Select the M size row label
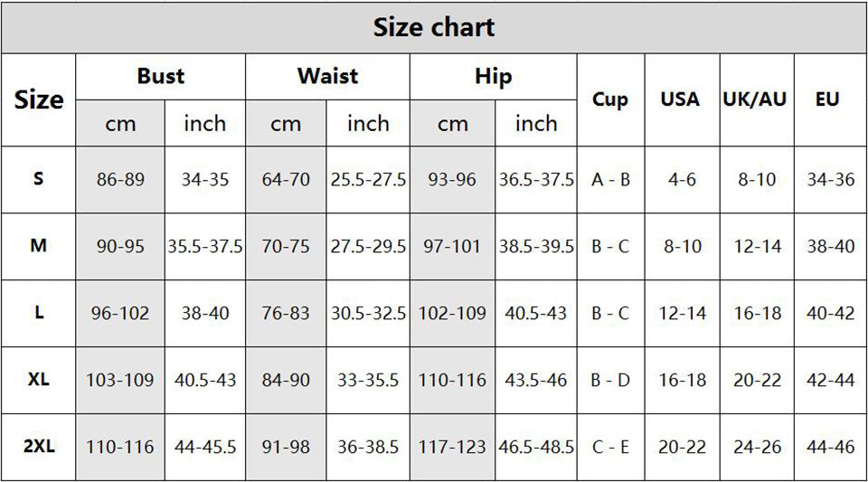This screenshot has width=868, height=482. click(39, 246)
